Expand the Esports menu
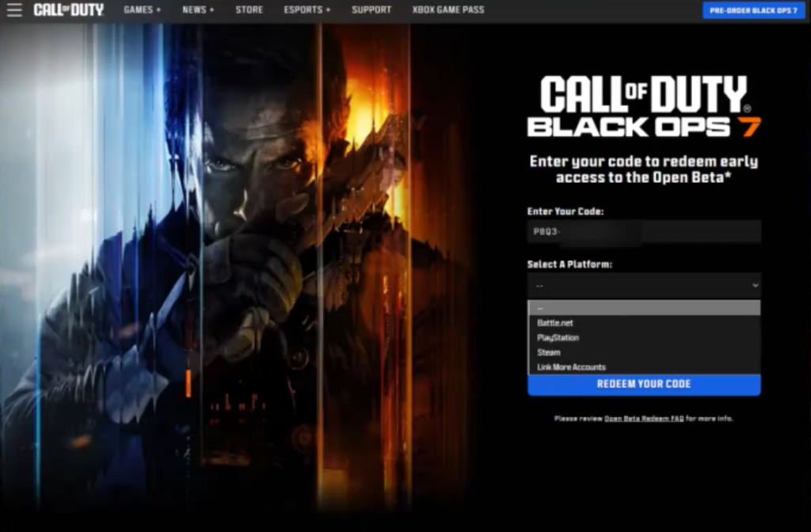The width and height of the screenshot is (811, 532). (x=307, y=10)
